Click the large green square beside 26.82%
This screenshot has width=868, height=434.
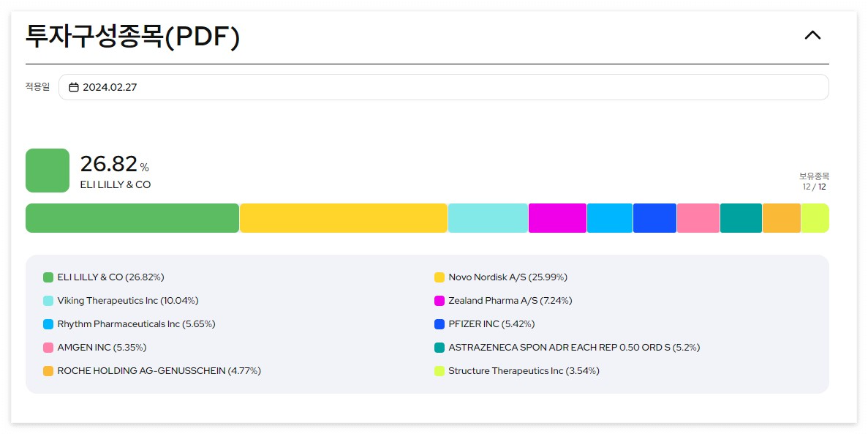click(x=48, y=171)
